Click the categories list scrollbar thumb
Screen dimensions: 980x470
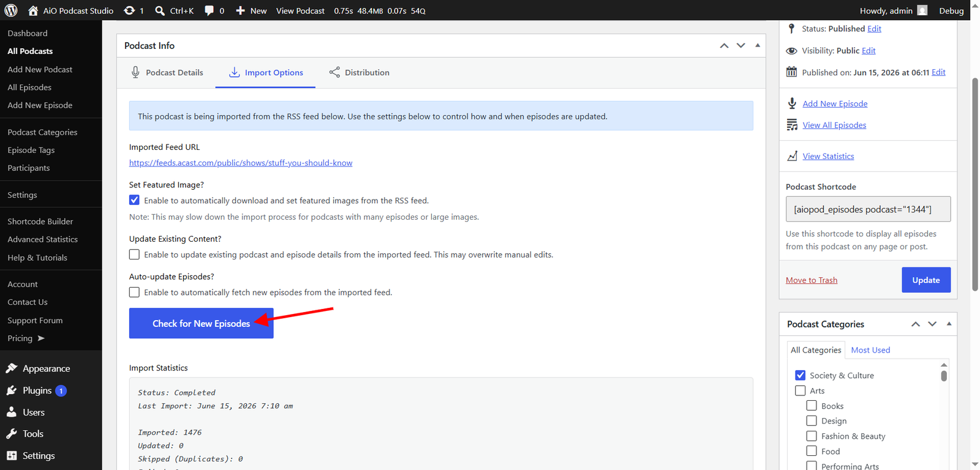(x=944, y=375)
